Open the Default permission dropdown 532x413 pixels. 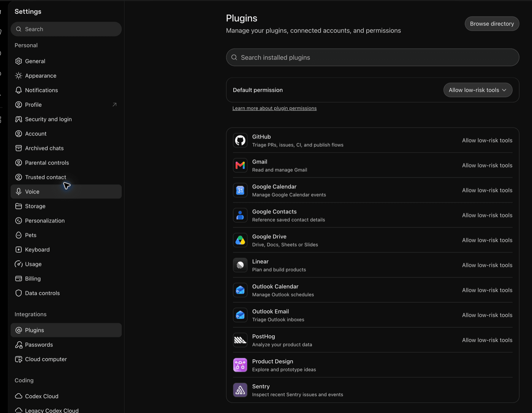478,90
